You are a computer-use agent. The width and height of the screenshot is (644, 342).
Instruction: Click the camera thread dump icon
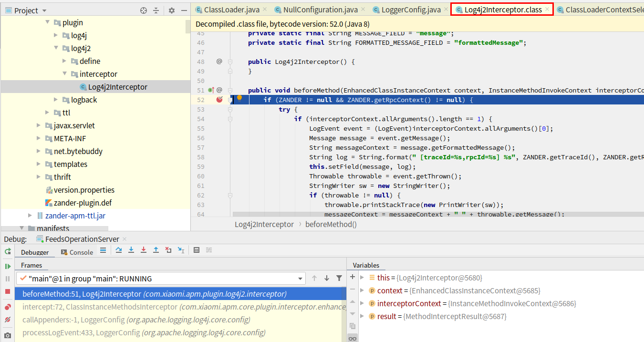[x=8, y=335]
